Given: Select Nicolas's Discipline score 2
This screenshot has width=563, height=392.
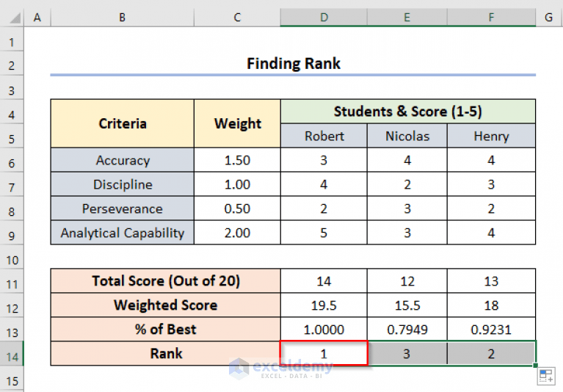Looking at the screenshot, I should pyautogui.click(x=407, y=184).
